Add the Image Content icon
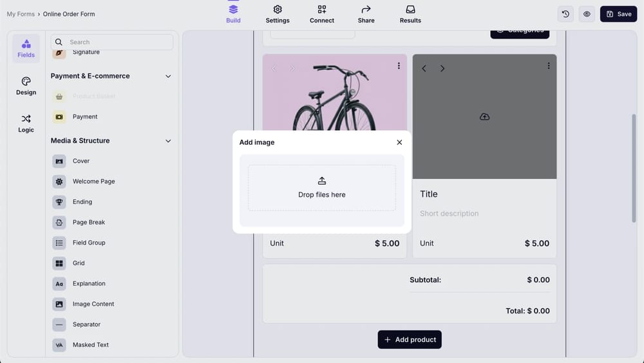 pyautogui.click(x=59, y=304)
